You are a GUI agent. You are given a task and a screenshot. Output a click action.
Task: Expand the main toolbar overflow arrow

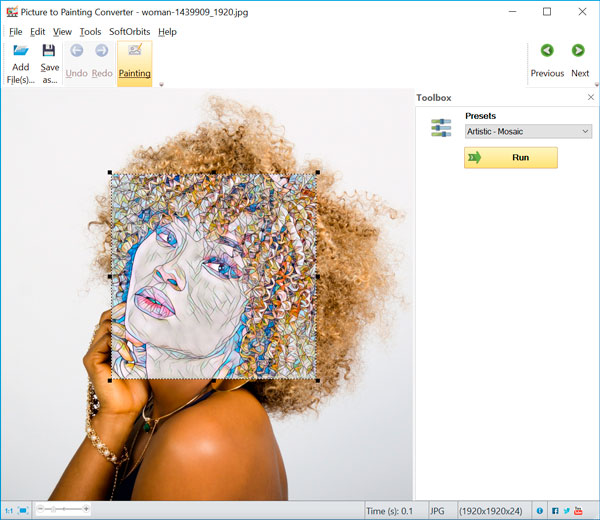coord(161,85)
